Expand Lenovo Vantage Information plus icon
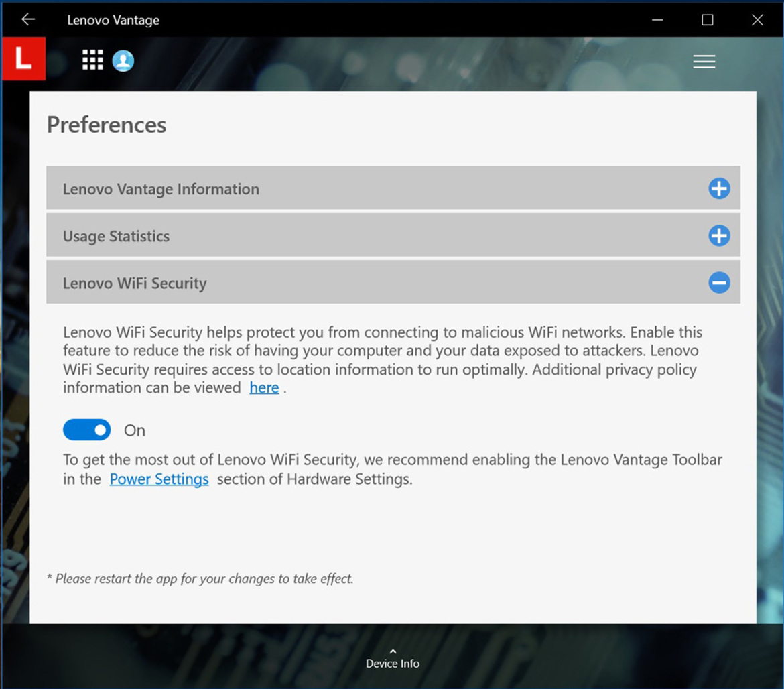Screen dimensions: 784x689 pyautogui.click(x=719, y=188)
